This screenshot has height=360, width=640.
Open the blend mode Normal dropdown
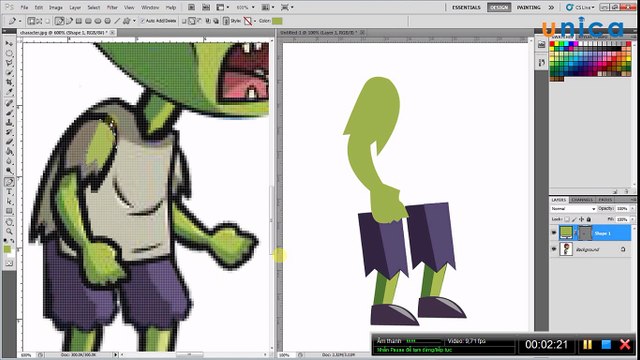tap(573, 209)
